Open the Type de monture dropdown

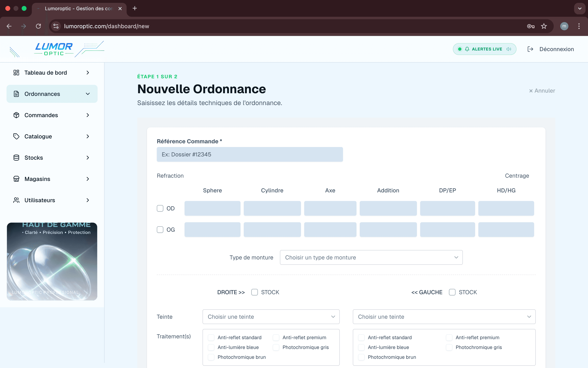pos(371,257)
